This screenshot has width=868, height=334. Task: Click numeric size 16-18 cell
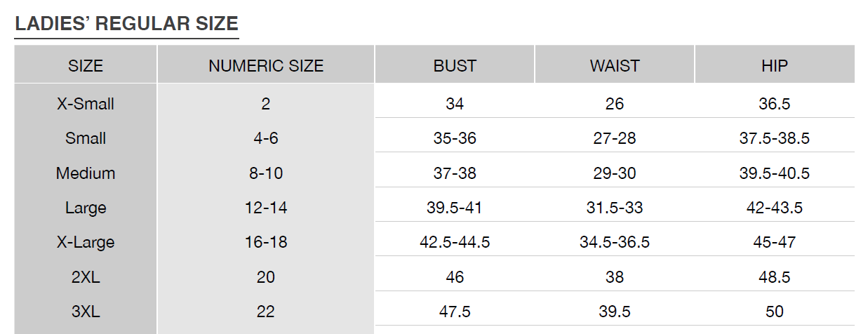tap(266, 242)
